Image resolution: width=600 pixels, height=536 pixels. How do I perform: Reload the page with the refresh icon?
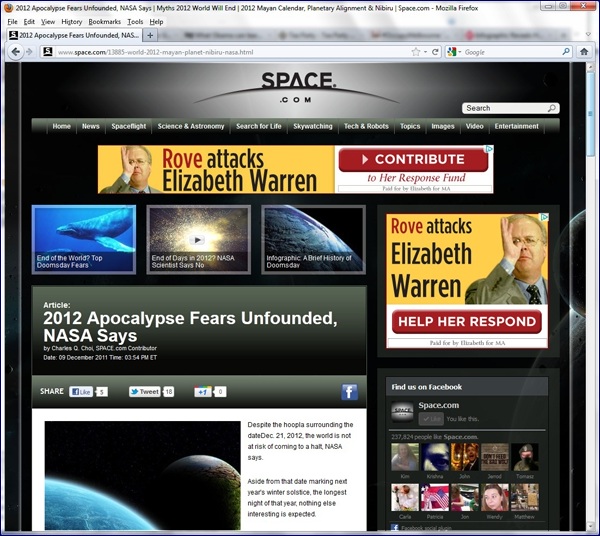point(435,52)
